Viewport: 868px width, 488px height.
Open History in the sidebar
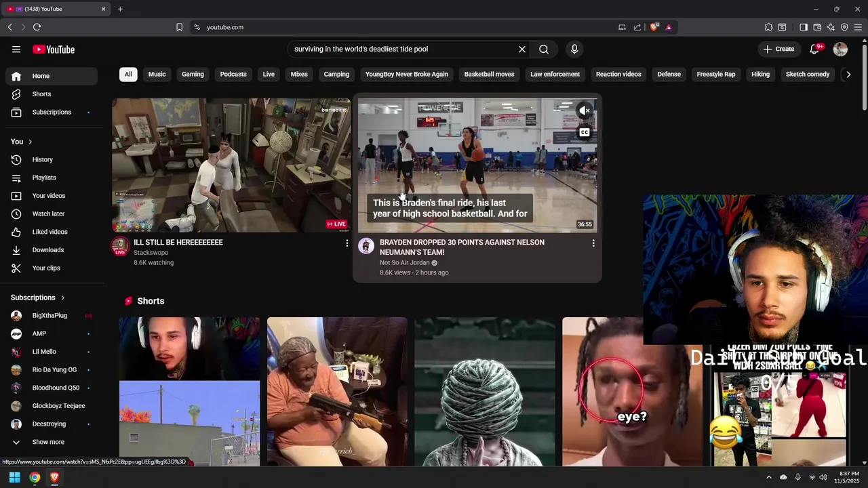coord(52,160)
